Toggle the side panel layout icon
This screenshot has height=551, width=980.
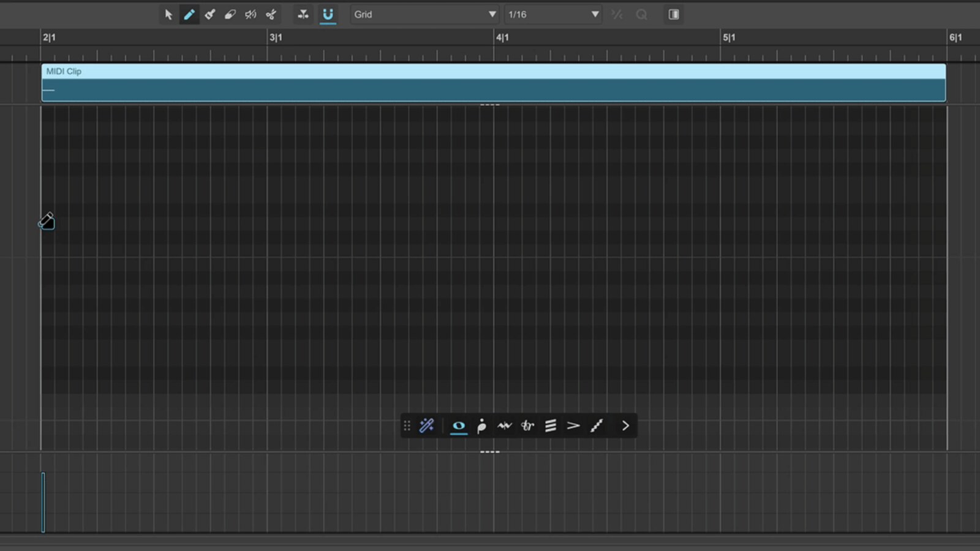pos(674,14)
